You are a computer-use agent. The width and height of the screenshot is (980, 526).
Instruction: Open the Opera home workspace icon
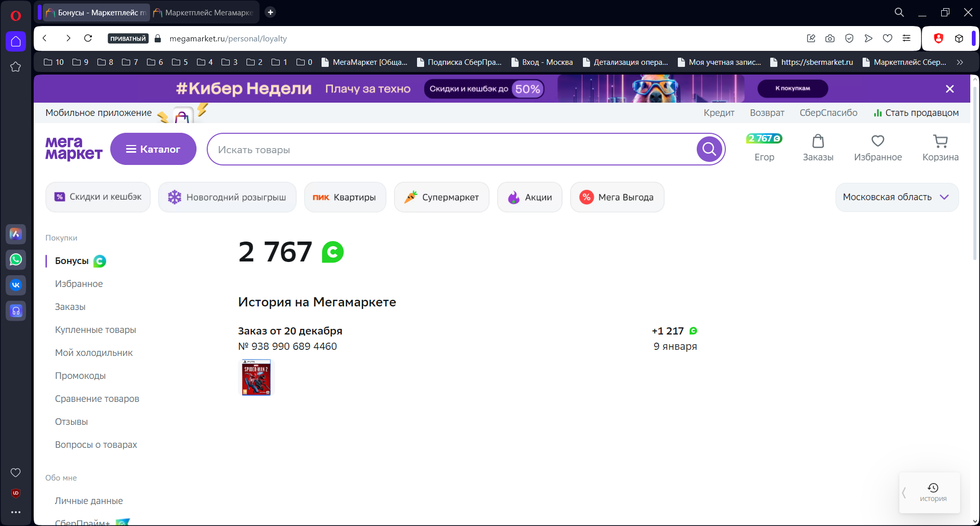point(16,41)
